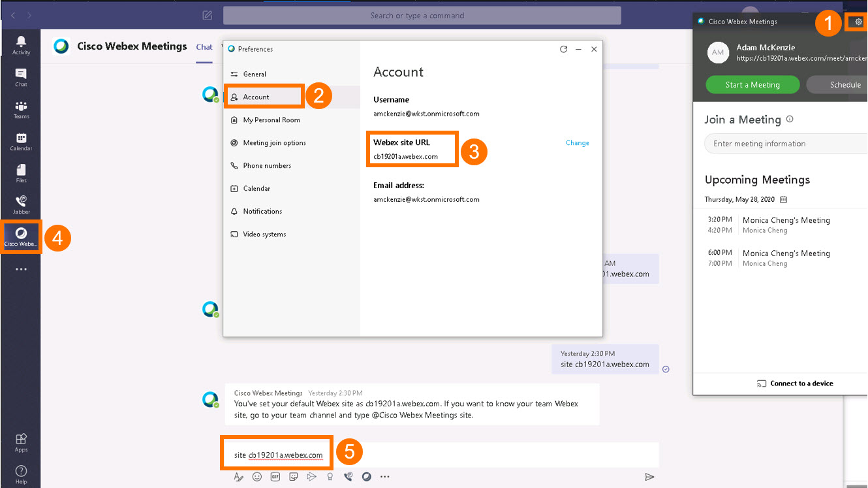Click the Praise badge icon
The width and height of the screenshot is (868, 488).
pos(330,477)
